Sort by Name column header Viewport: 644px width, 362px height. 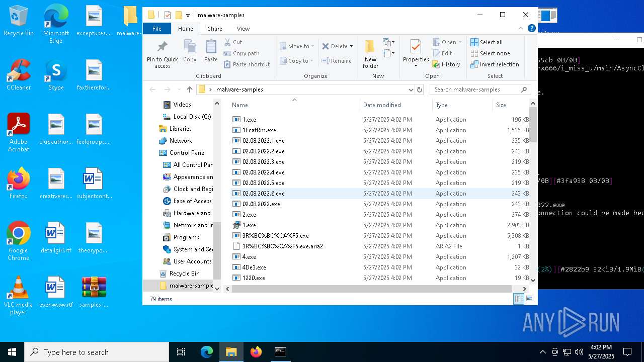tap(294, 105)
